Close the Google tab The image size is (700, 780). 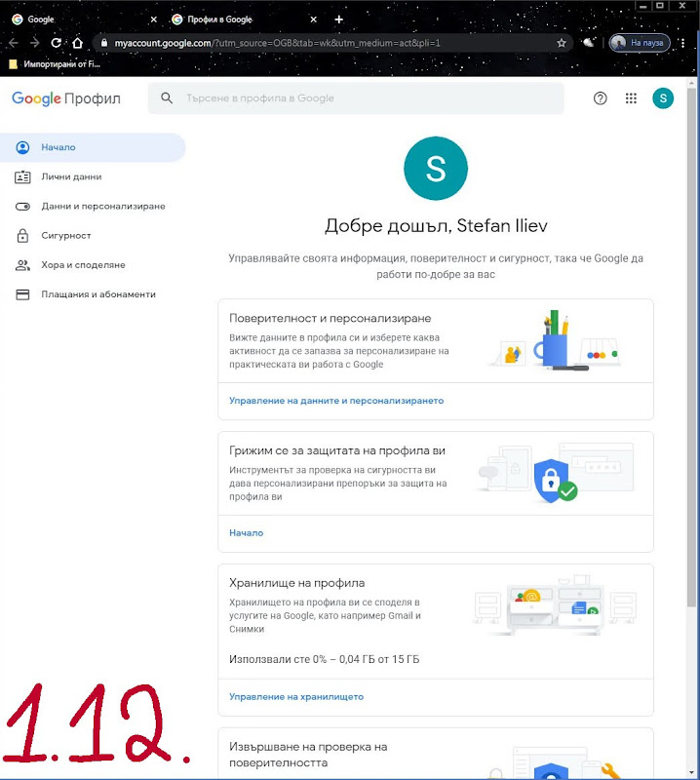click(154, 19)
